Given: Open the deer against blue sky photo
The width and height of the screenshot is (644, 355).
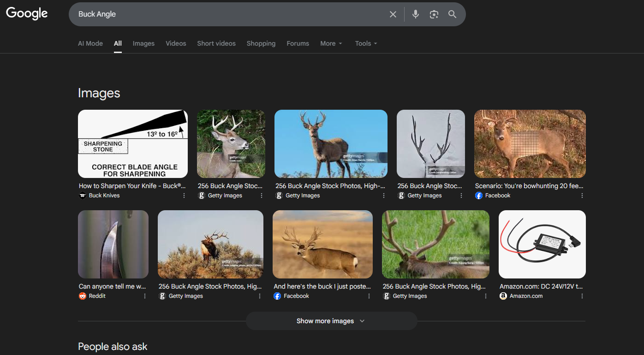Looking at the screenshot, I should pyautogui.click(x=331, y=144).
